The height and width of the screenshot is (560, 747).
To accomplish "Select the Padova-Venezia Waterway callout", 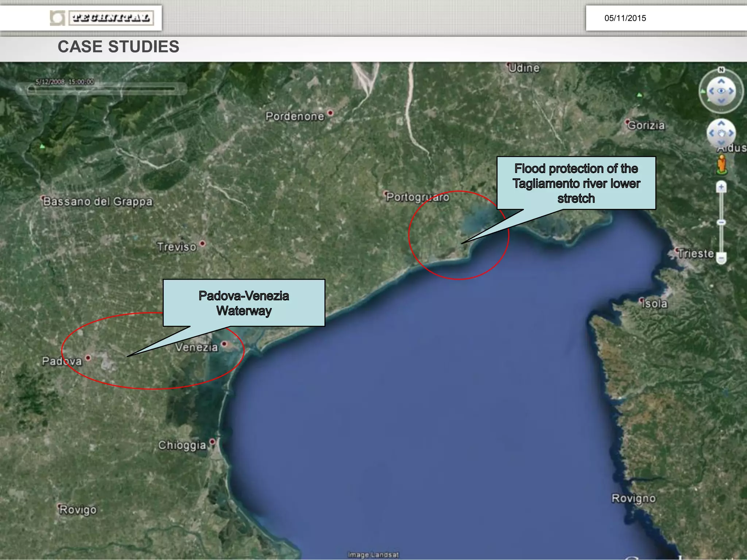I will click(244, 303).
